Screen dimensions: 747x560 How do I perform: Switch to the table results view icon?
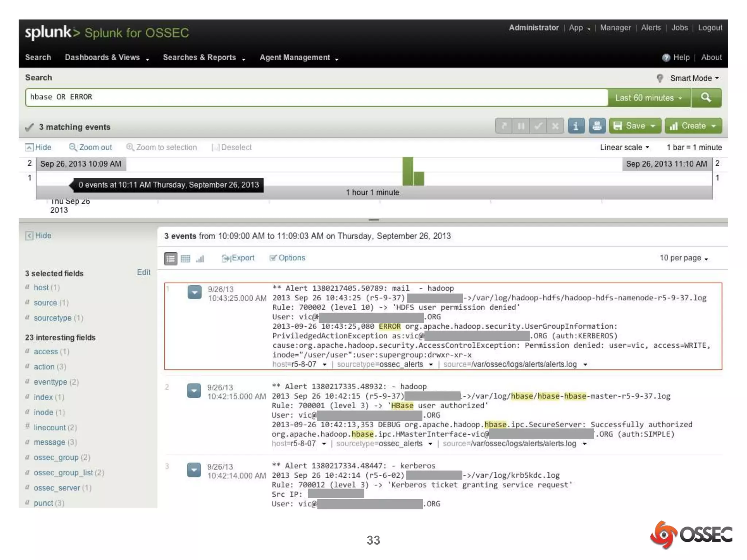click(186, 258)
